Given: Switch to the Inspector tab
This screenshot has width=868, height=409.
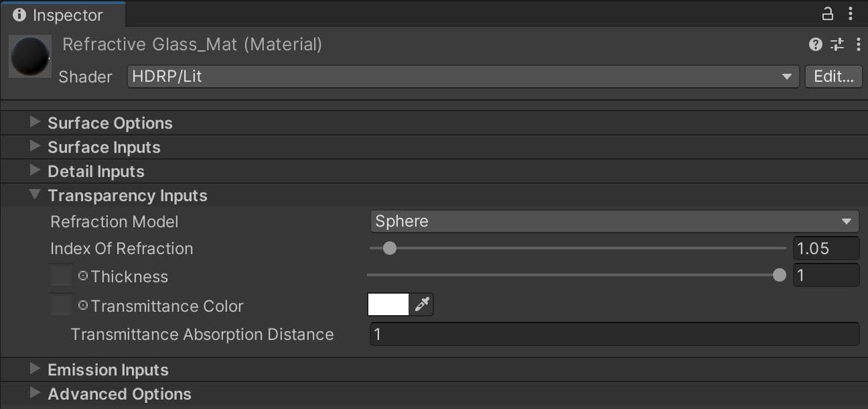Looking at the screenshot, I should click(64, 14).
